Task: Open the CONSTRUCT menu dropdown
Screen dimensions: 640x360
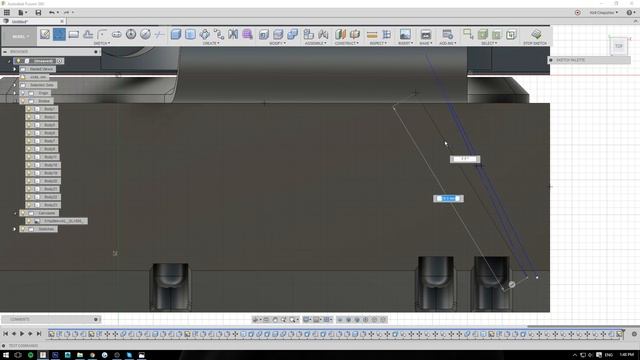Action: tap(347, 43)
